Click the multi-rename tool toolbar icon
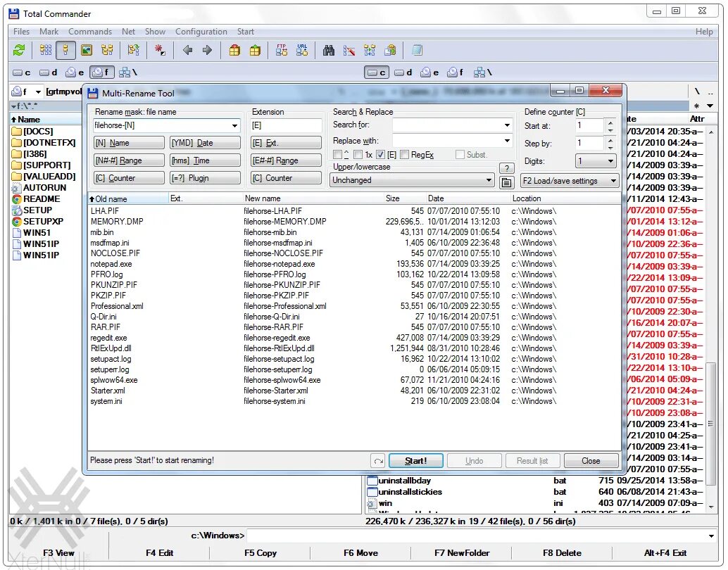The image size is (728, 570). tap(349, 50)
